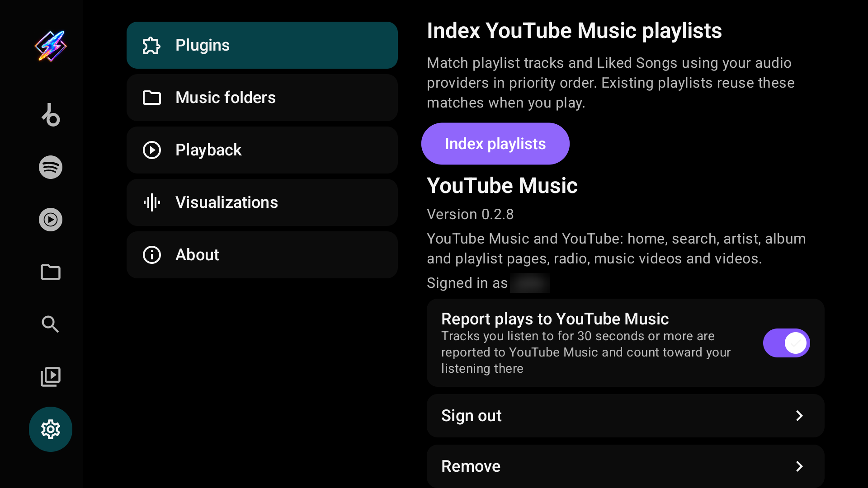This screenshot has height=488, width=868.
Task: Open the playlists library sidebar icon
Action: click(x=51, y=377)
